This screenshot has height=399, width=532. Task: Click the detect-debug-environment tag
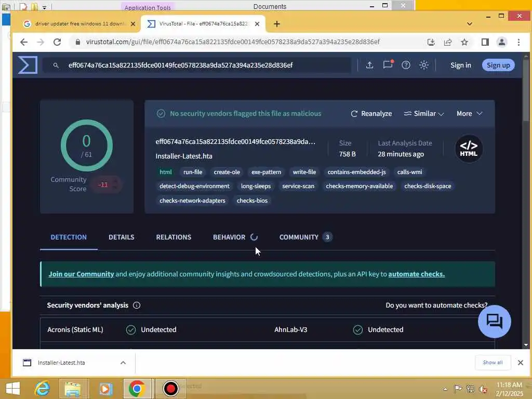point(194,187)
